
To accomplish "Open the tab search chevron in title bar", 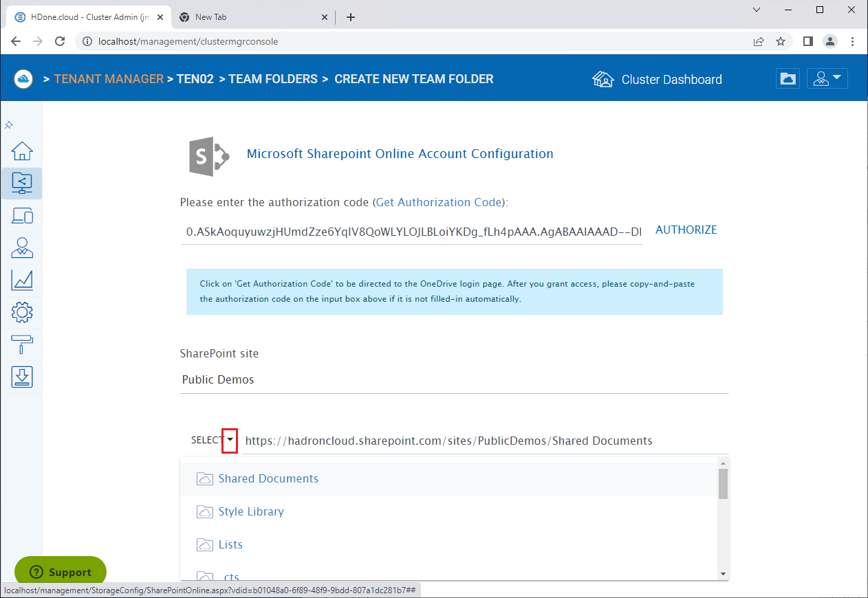I will coord(757,10).
